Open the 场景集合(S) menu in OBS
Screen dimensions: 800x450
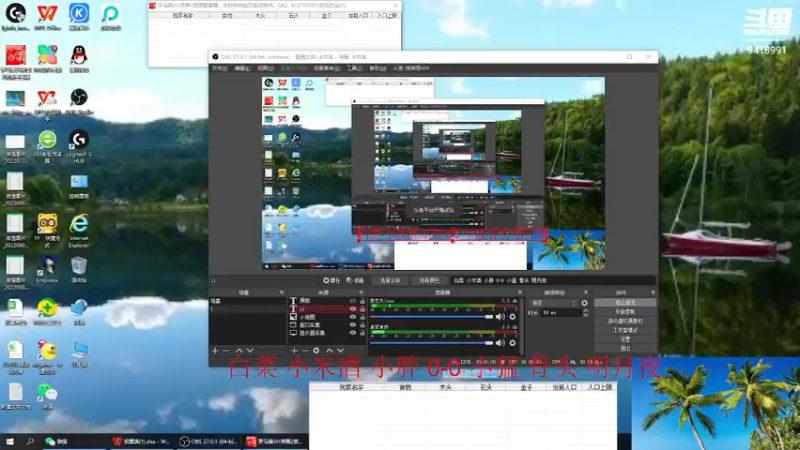[327, 68]
